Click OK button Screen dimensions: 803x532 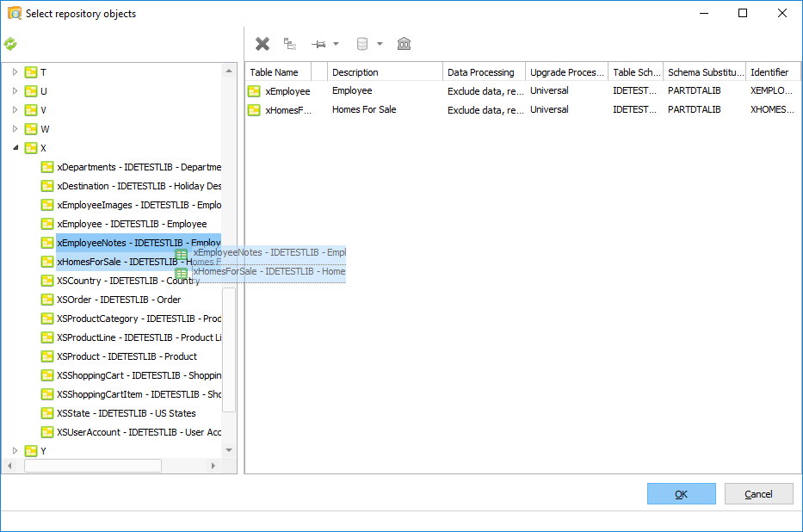[x=681, y=494]
